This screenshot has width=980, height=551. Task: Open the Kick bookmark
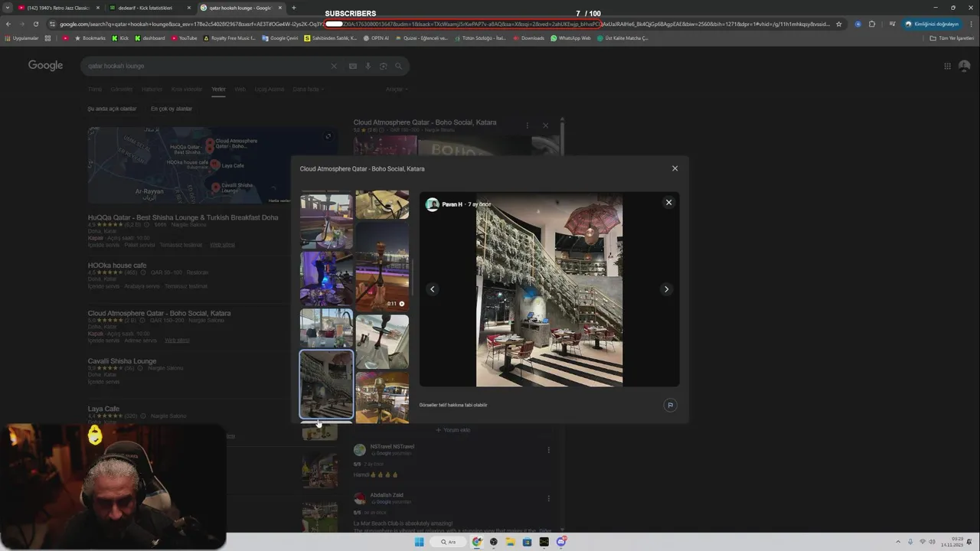point(120,38)
